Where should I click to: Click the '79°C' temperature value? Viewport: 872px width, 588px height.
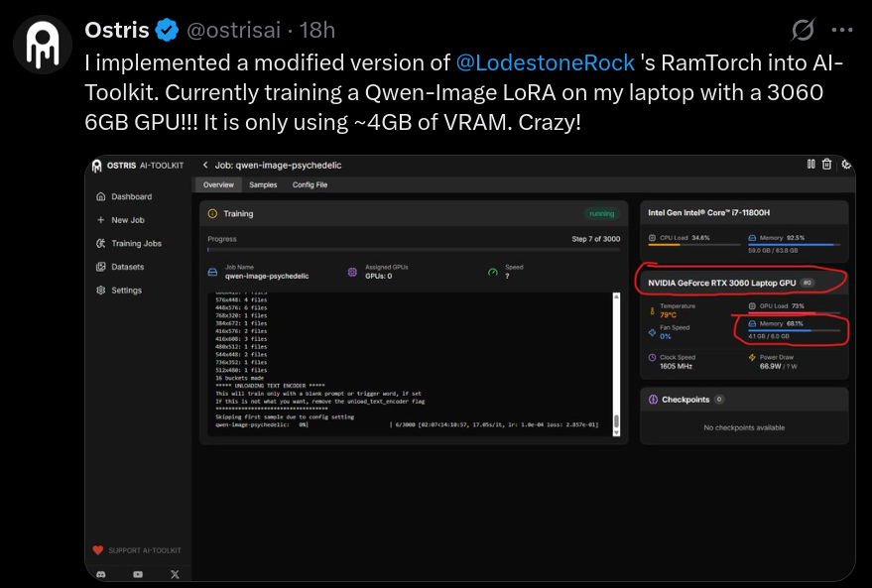[668, 315]
